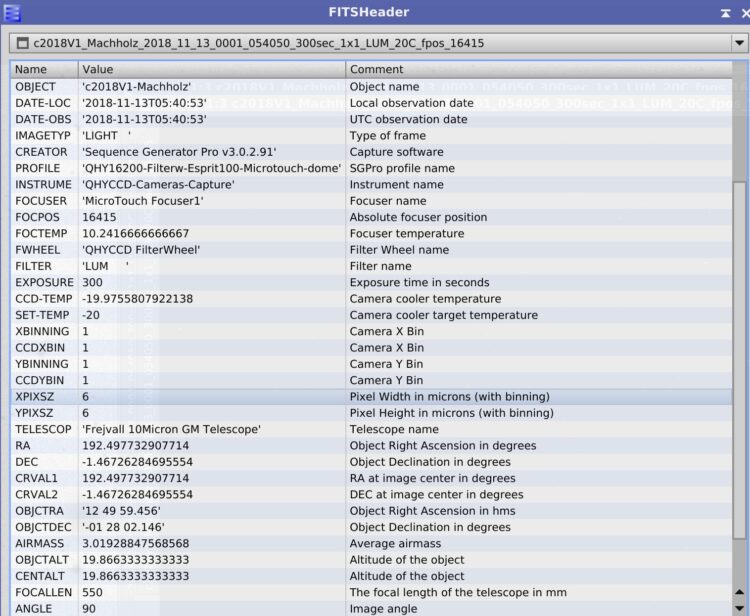Select the DEC row name cell
Viewport: 750px width, 616px height.
pos(44,462)
